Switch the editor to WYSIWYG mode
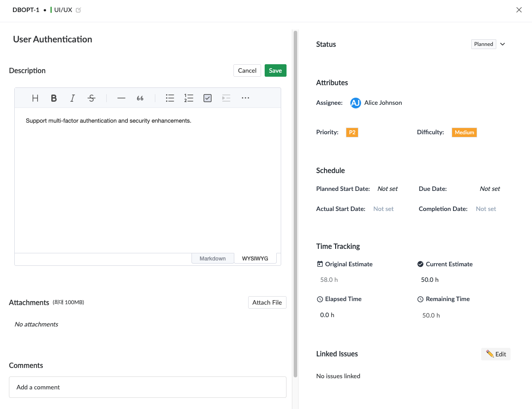Image resolution: width=532 pixels, height=409 pixels. coord(255,258)
